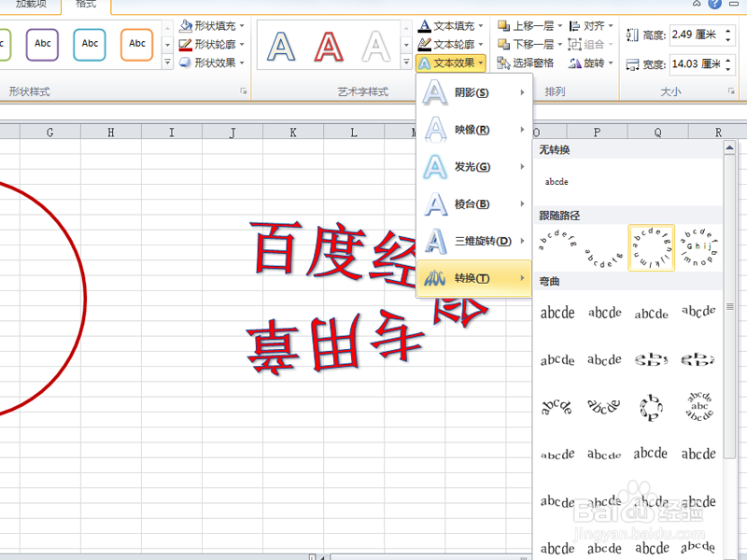Click the 文本效果 text effects button
Screen dimensions: 747x560
(451, 63)
